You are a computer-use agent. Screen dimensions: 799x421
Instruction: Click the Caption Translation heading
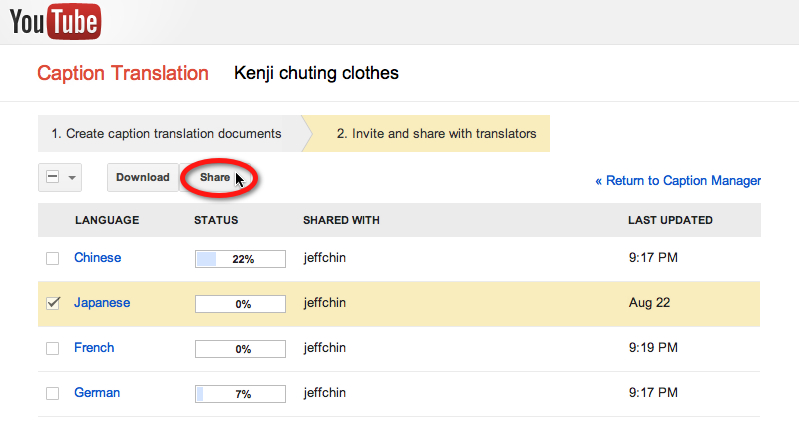[x=123, y=73]
